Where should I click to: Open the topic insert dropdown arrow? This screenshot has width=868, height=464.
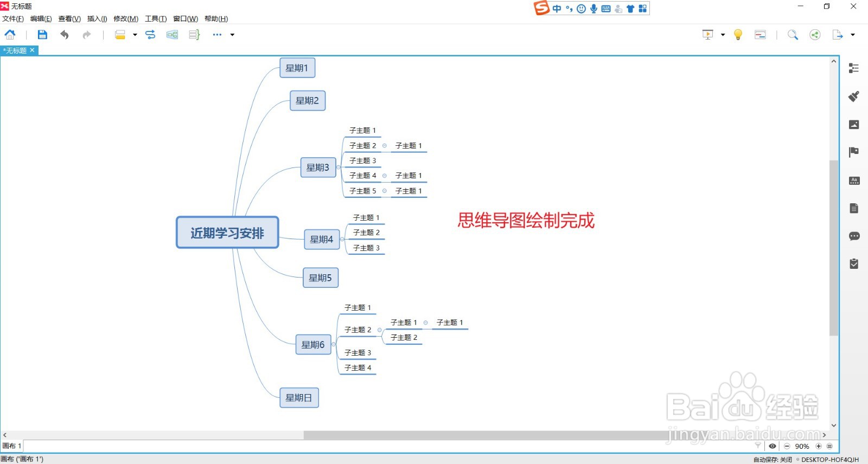[x=135, y=35]
